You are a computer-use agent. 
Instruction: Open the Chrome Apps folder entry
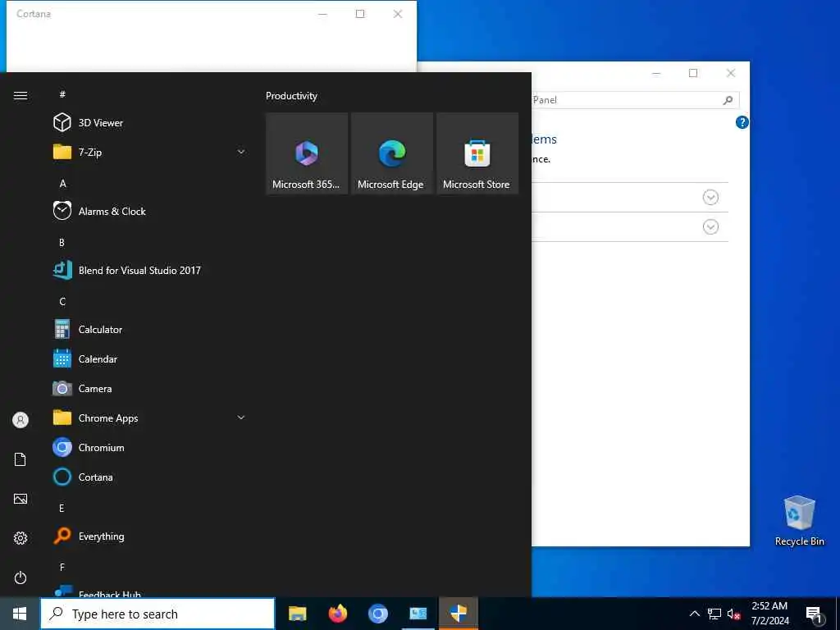coord(150,418)
